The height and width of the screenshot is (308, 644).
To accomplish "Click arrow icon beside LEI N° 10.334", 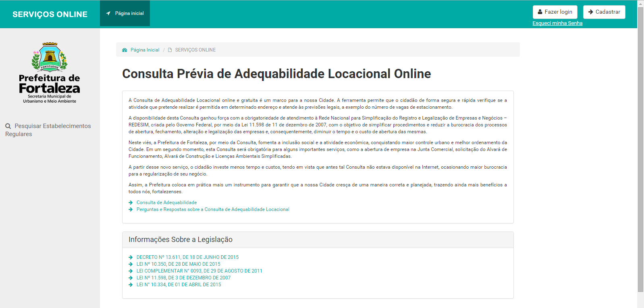I will tap(131, 285).
